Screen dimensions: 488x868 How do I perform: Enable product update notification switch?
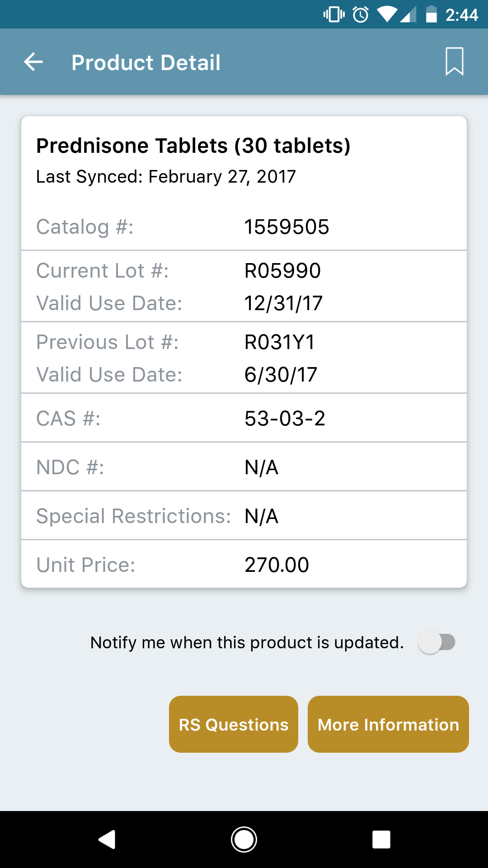click(x=436, y=642)
